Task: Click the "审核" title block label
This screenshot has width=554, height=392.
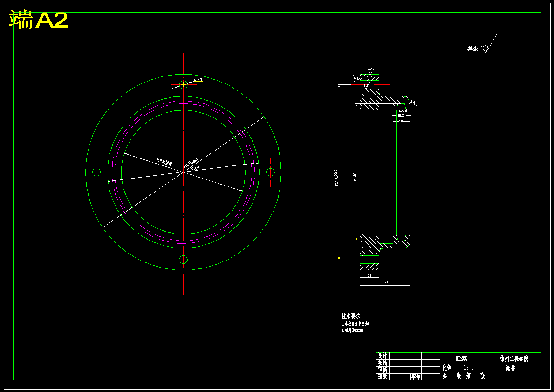Action: pyautogui.click(x=382, y=370)
